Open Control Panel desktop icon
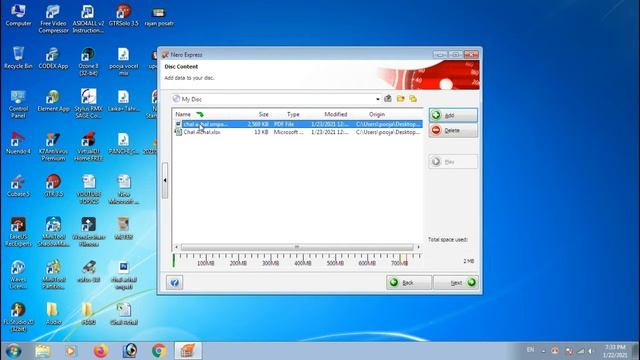The image size is (640, 360). pyautogui.click(x=18, y=104)
